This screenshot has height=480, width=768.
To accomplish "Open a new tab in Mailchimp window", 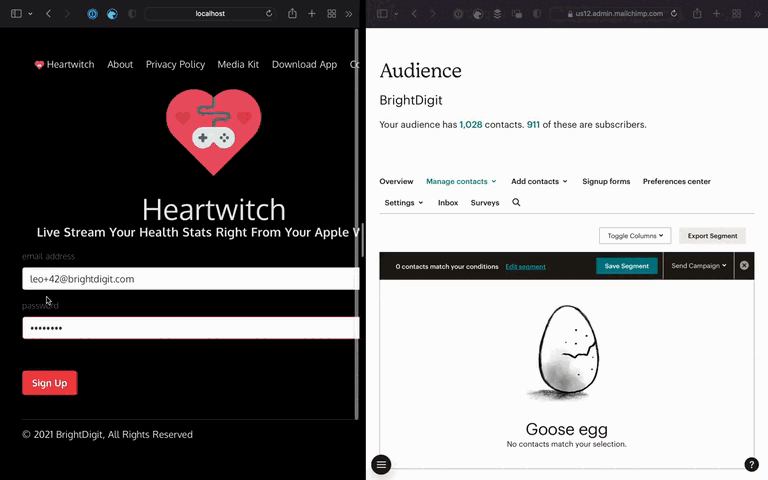I will pos(716,14).
